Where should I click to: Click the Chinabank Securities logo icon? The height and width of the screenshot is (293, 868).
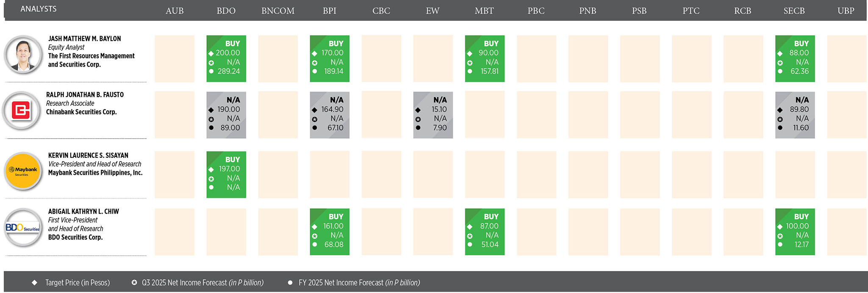(x=22, y=111)
